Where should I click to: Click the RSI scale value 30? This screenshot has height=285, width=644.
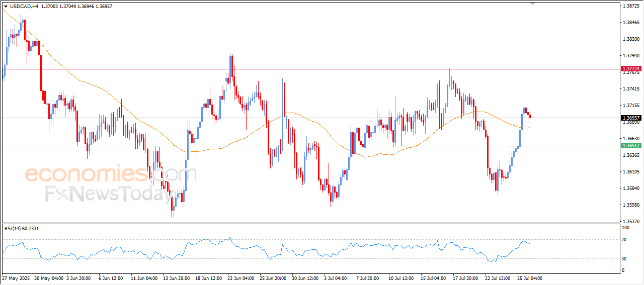pos(625,258)
